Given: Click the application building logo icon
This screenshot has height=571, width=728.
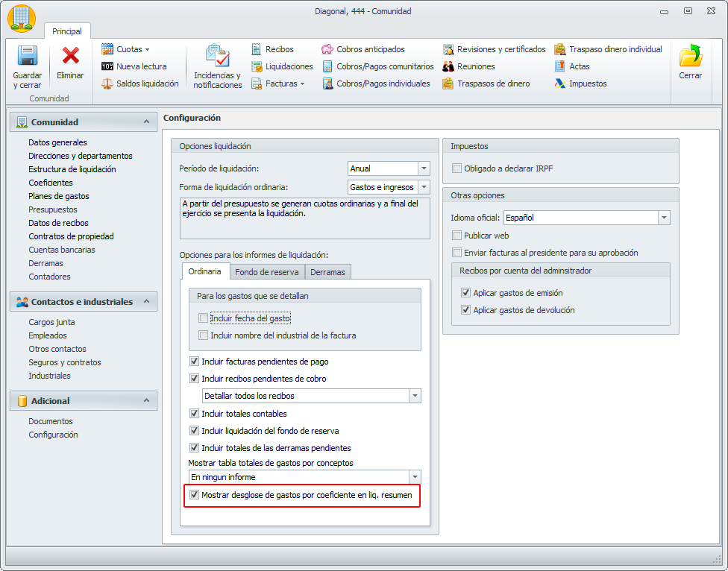Looking at the screenshot, I should [22, 19].
